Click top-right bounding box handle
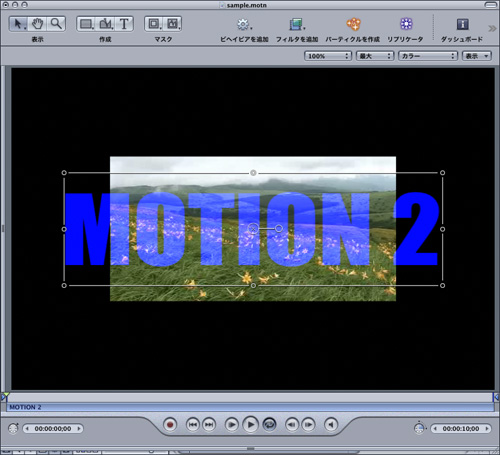500x455 pixels. 442,173
